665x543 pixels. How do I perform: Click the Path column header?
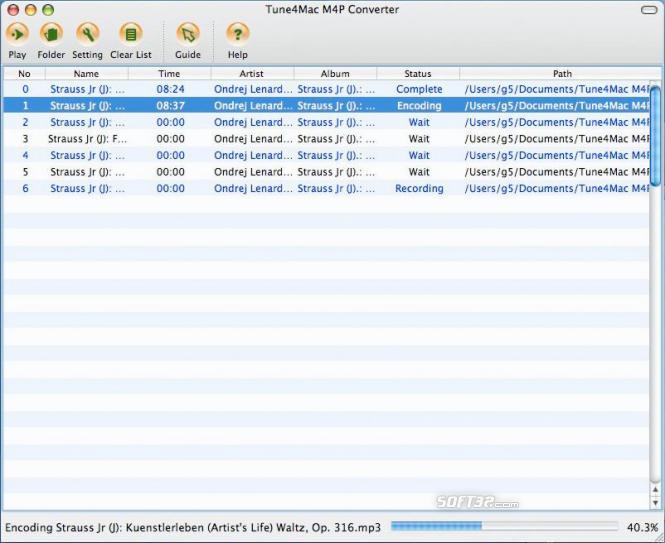pos(562,74)
